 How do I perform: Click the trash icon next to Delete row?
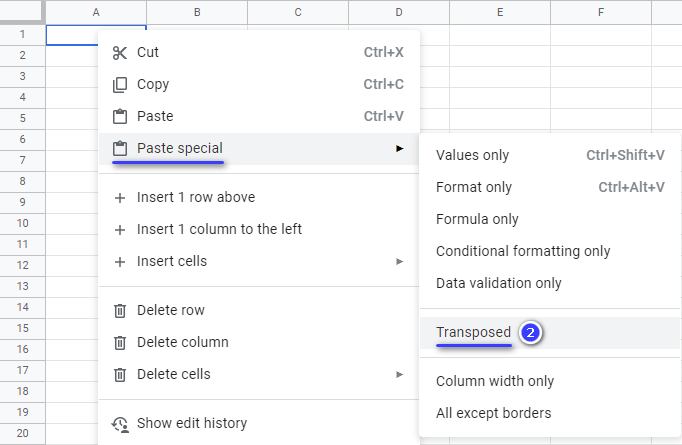point(120,311)
